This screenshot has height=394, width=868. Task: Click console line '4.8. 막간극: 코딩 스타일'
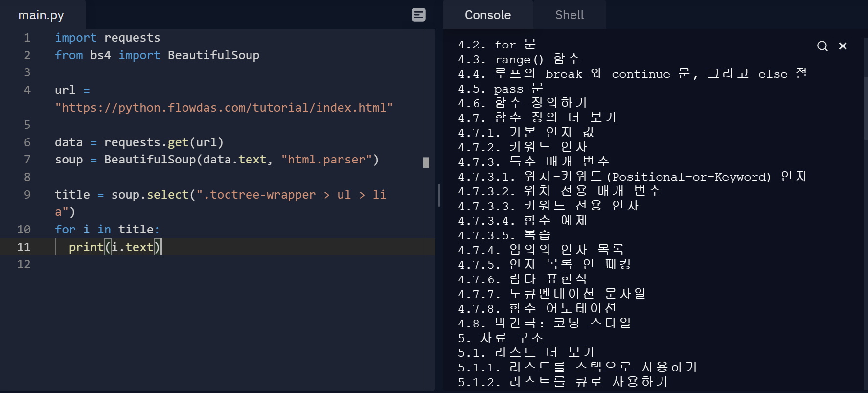click(x=545, y=324)
